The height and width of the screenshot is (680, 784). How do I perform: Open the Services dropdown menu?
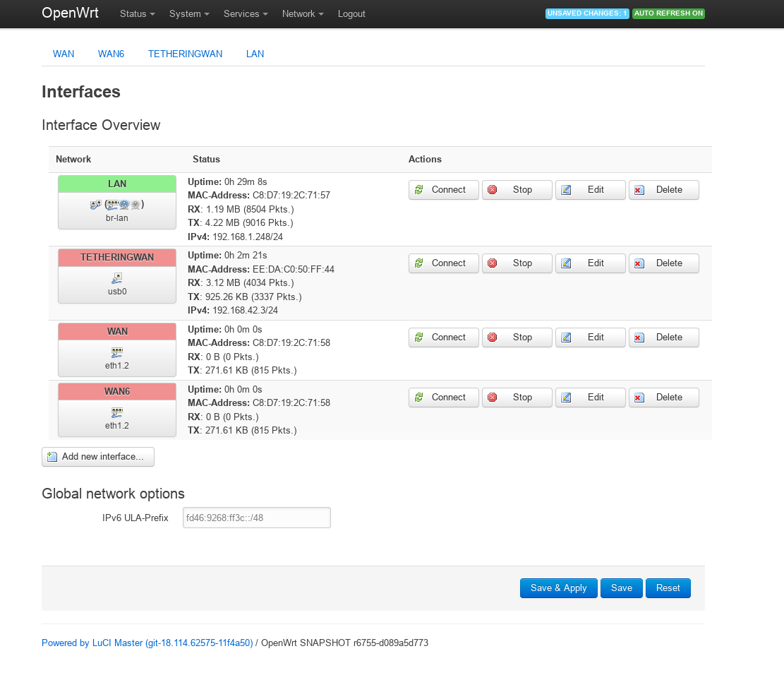pyautogui.click(x=246, y=14)
